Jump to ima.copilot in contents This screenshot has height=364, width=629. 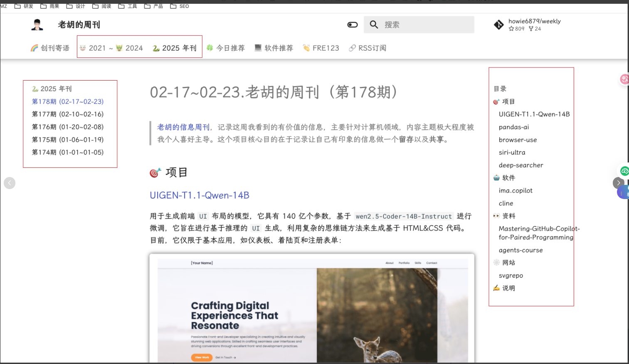coord(516,191)
